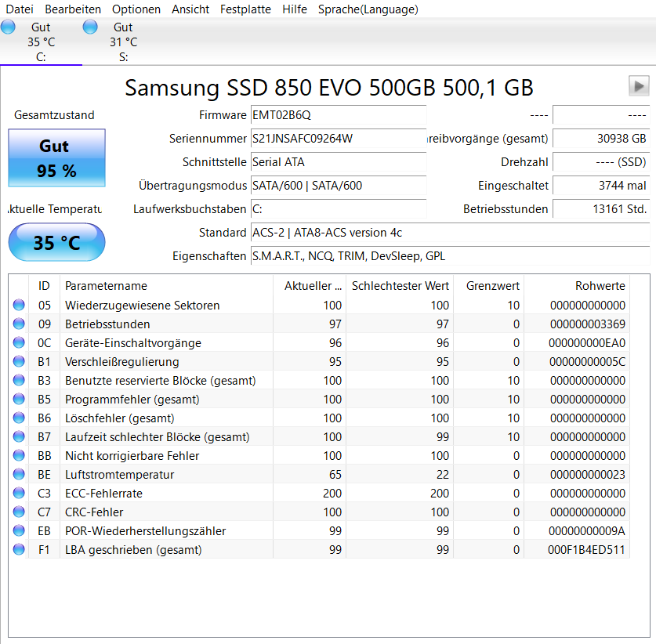Click status orb of Nicht korrigierbare Fehler row
Viewport: 656px width, 644px height.
(19, 455)
